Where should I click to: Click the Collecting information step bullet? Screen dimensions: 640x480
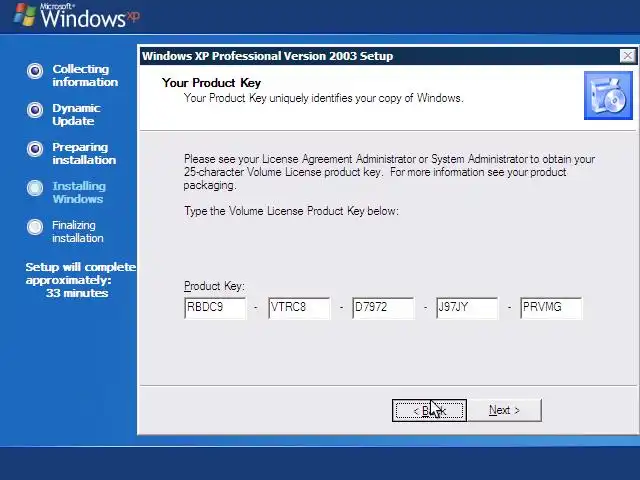tap(35, 71)
